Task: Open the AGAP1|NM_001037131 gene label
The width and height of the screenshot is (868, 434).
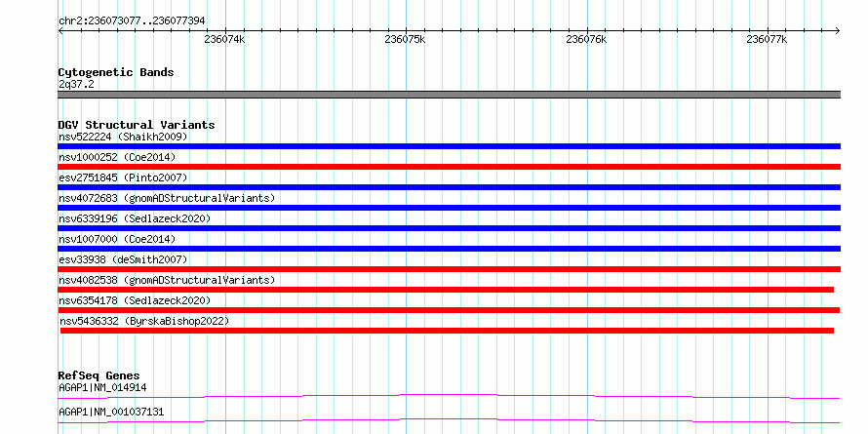Action: pos(111,412)
